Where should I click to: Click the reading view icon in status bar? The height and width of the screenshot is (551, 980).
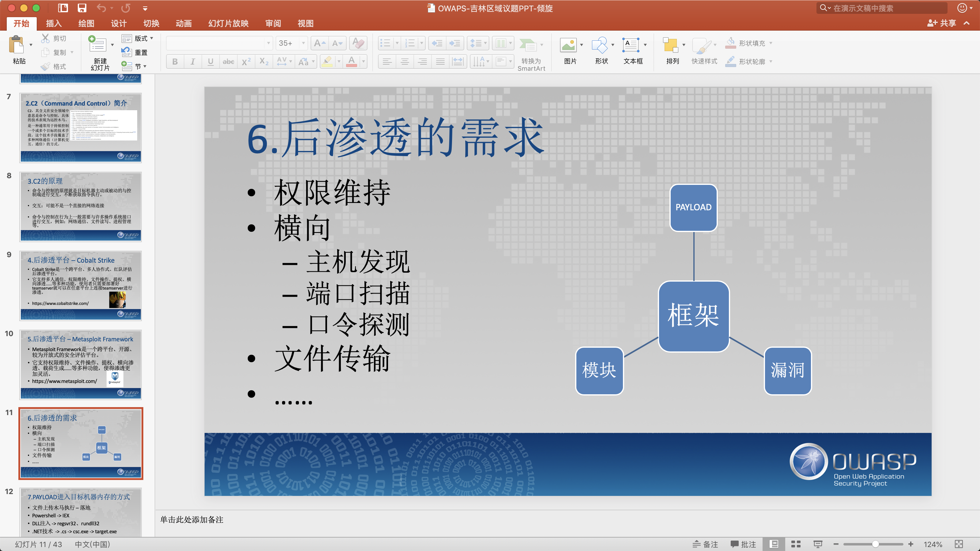[818, 544]
